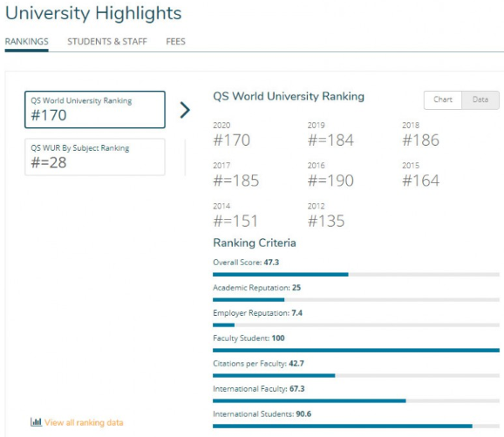Image resolution: width=504 pixels, height=437 pixels.
Task: Switch to STUDENTS & STAFF tab
Action: pyautogui.click(x=107, y=42)
